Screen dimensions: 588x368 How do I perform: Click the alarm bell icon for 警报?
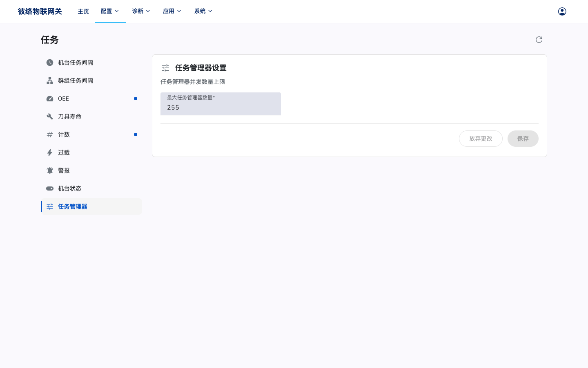click(50, 171)
